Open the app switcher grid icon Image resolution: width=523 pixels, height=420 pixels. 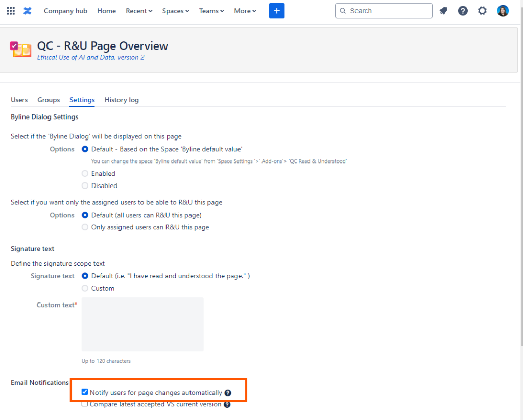pyautogui.click(x=11, y=11)
